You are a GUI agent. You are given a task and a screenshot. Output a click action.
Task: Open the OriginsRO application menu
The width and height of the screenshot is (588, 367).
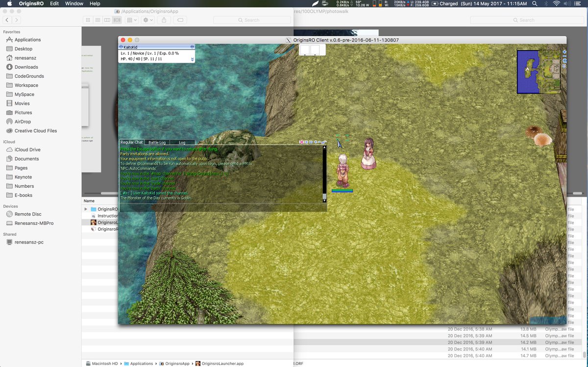(x=31, y=3)
